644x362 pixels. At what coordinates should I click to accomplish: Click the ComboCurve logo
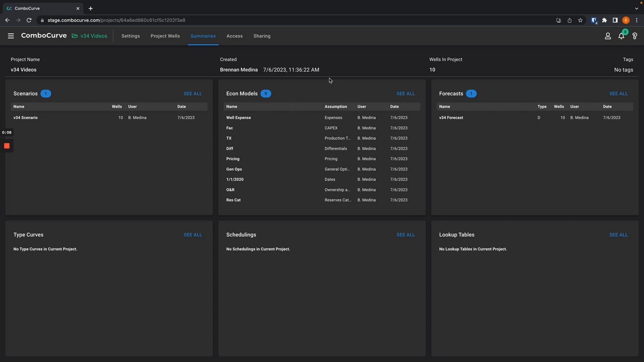pos(44,36)
